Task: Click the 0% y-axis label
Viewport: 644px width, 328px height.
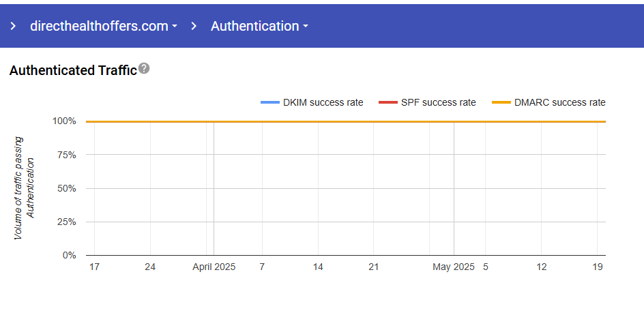Action: tap(69, 256)
